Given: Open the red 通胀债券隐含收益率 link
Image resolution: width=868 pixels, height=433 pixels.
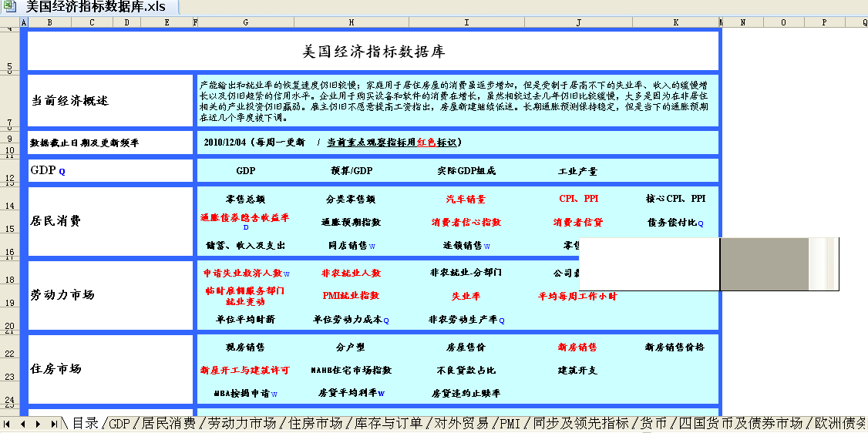Looking at the screenshot, I should [244, 217].
